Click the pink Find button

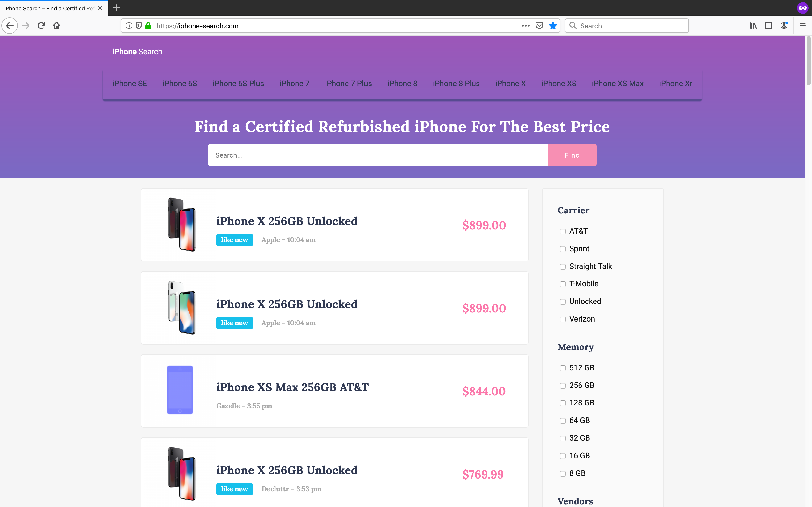(572, 155)
